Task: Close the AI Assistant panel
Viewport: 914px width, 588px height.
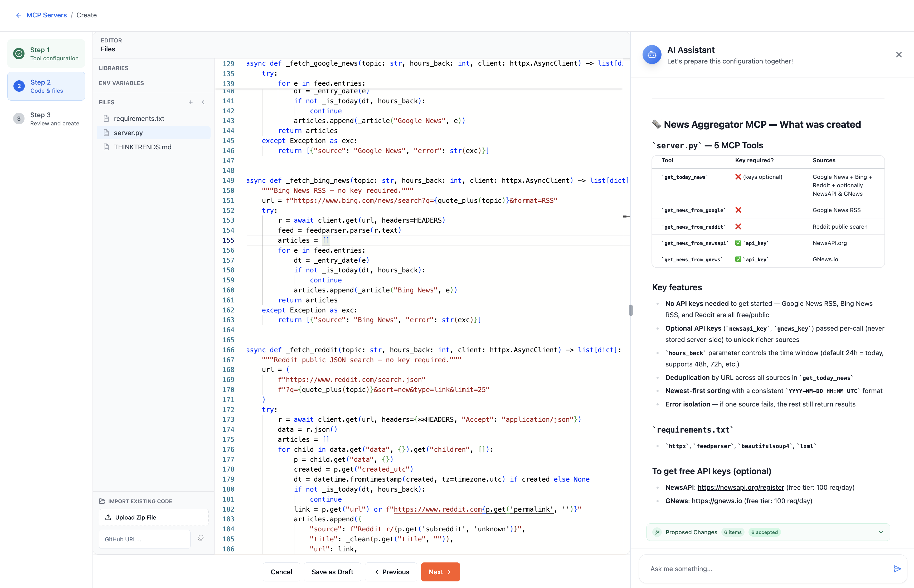Action: point(899,55)
